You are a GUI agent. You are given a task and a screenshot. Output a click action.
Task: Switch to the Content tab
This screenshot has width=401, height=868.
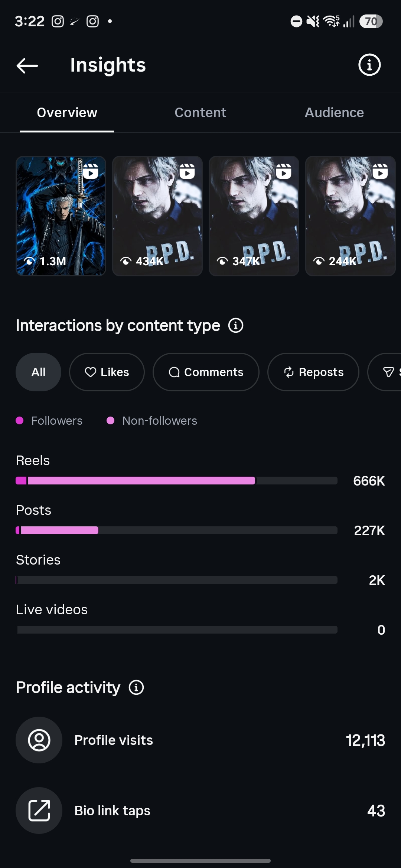(200, 113)
